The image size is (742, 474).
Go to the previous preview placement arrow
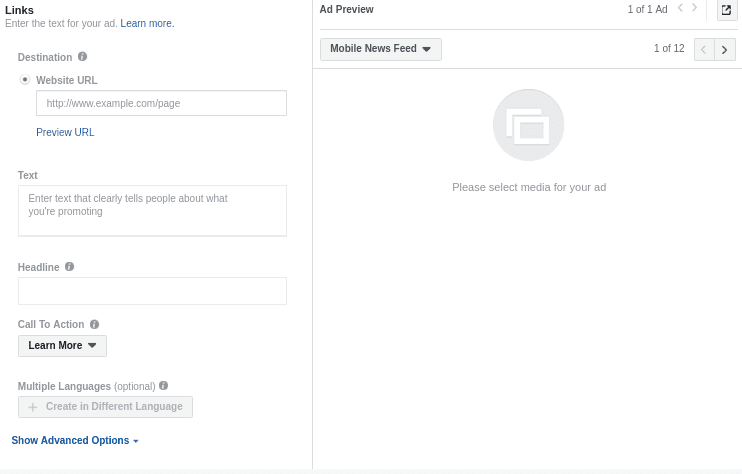coord(704,49)
